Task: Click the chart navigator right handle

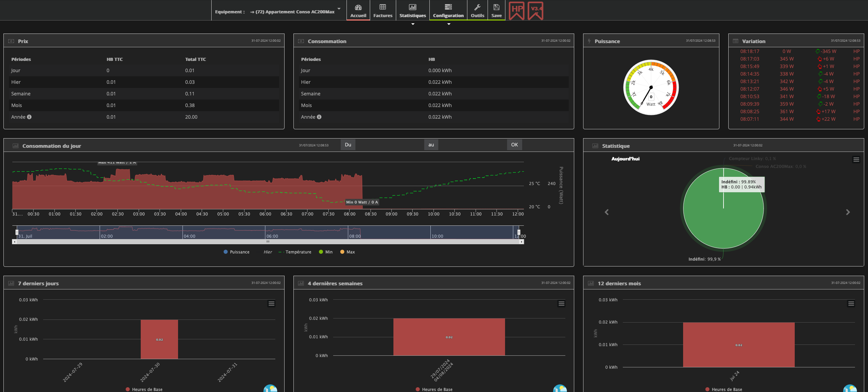Action: click(x=519, y=232)
